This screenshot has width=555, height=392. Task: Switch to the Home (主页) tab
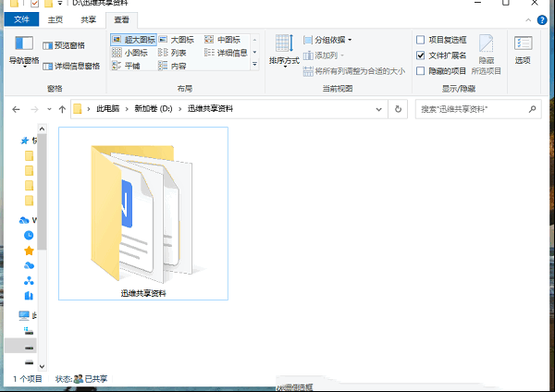55,19
